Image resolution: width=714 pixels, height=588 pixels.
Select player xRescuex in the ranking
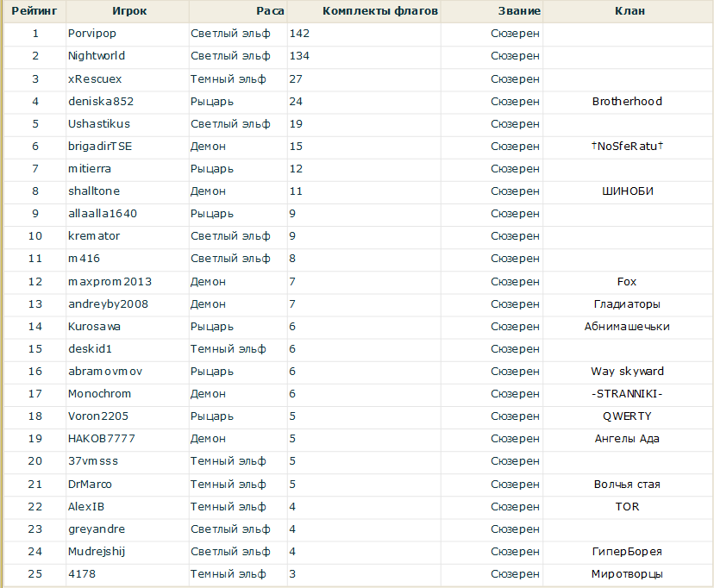(x=95, y=78)
